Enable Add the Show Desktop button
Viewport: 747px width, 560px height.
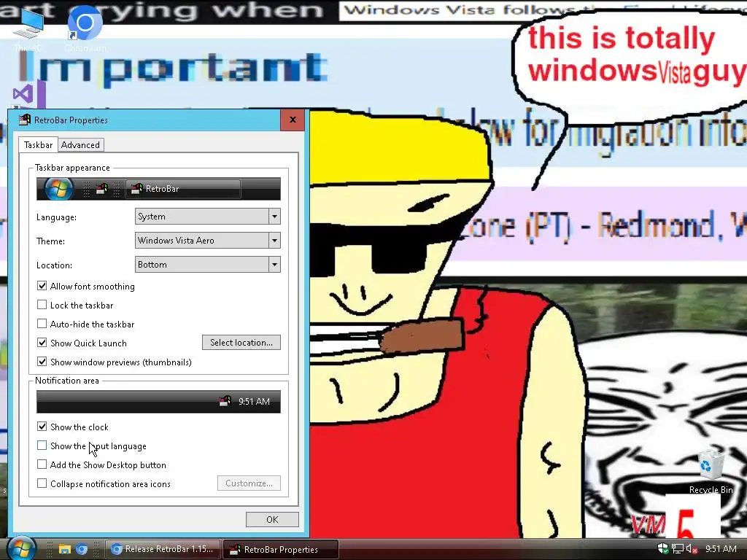(42, 464)
